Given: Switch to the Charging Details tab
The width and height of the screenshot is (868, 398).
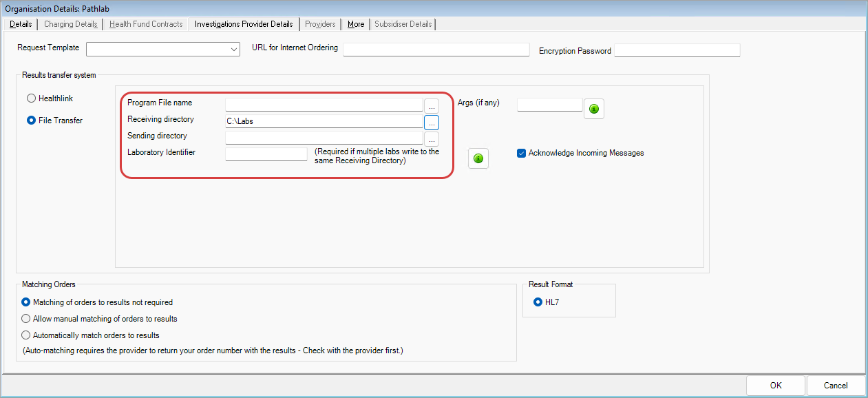Looking at the screenshot, I should tap(70, 24).
